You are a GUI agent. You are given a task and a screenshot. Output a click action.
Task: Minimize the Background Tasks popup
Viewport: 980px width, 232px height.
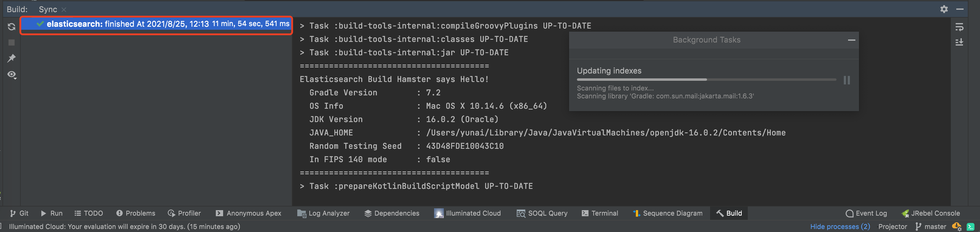click(851, 40)
